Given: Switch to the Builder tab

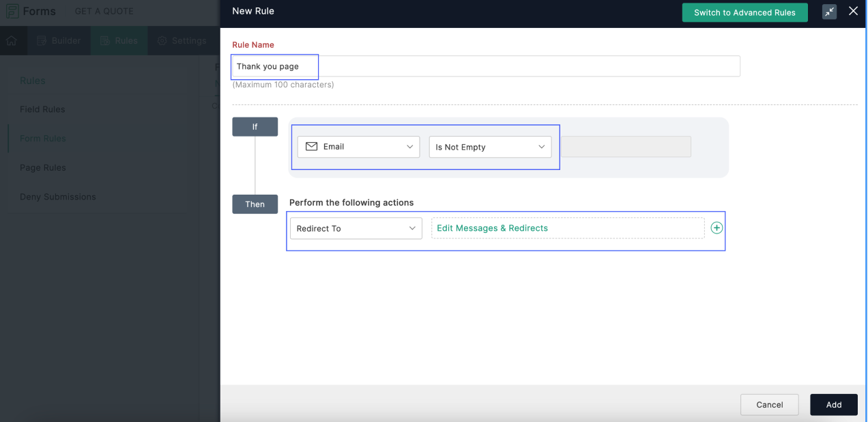Looking at the screenshot, I should (x=59, y=41).
